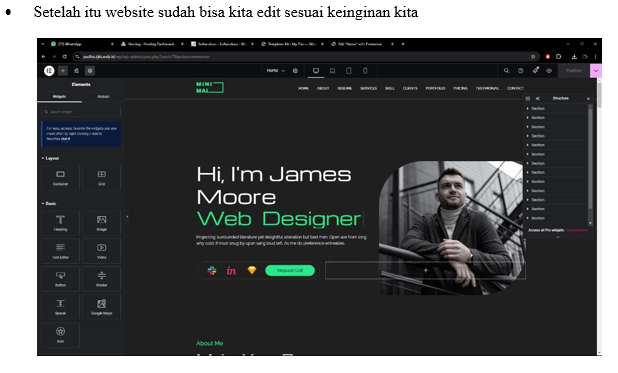Switch to the Globals tab
The width and height of the screenshot is (618, 373).
(103, 97)
